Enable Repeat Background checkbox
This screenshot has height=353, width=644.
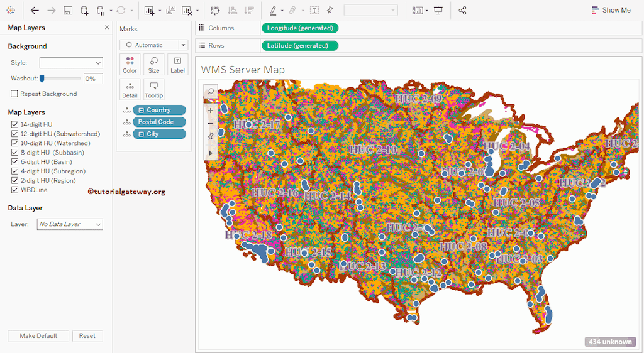pos(14,94)
